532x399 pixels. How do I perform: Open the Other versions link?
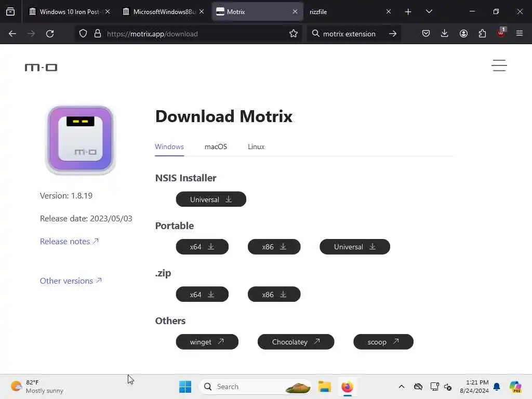click(71, 281)
